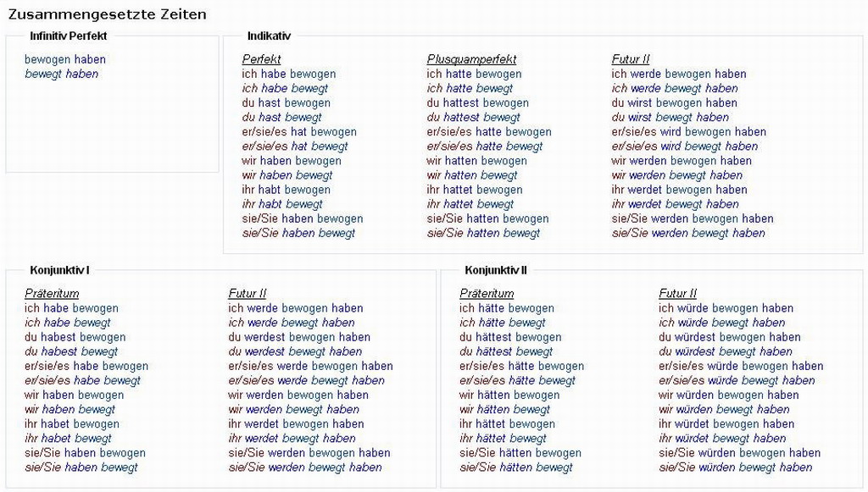868x492 pixels.
Task: Click the 'Konjunktiv I' section label
Action: click(60, 270)
